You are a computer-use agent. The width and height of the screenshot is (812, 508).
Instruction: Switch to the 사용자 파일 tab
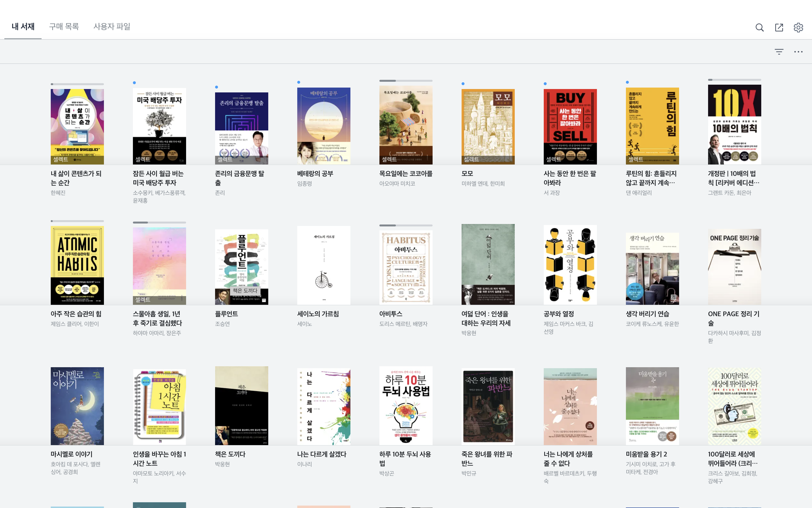tap(112, 27)
